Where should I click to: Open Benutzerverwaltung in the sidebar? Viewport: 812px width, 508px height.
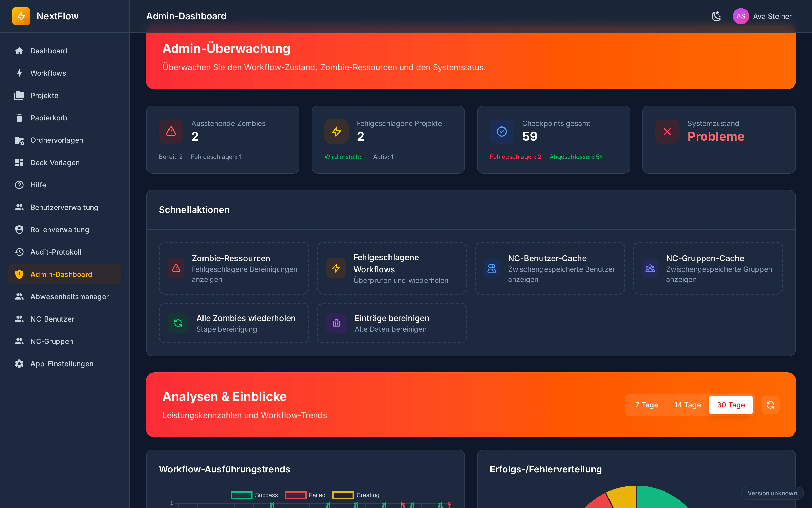point(65,207)
